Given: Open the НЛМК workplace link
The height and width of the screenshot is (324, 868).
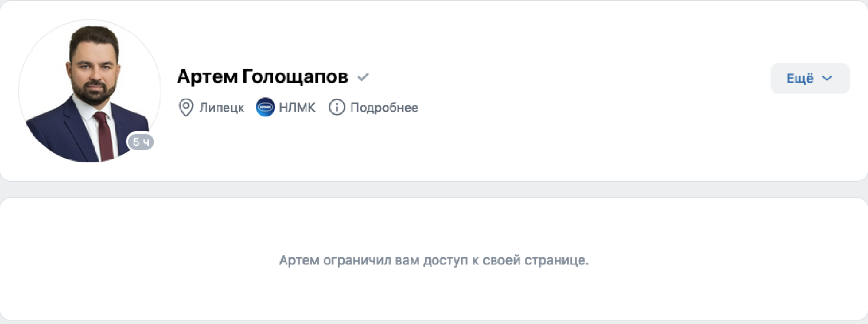Looking at the screenshot, I should 297,107.
